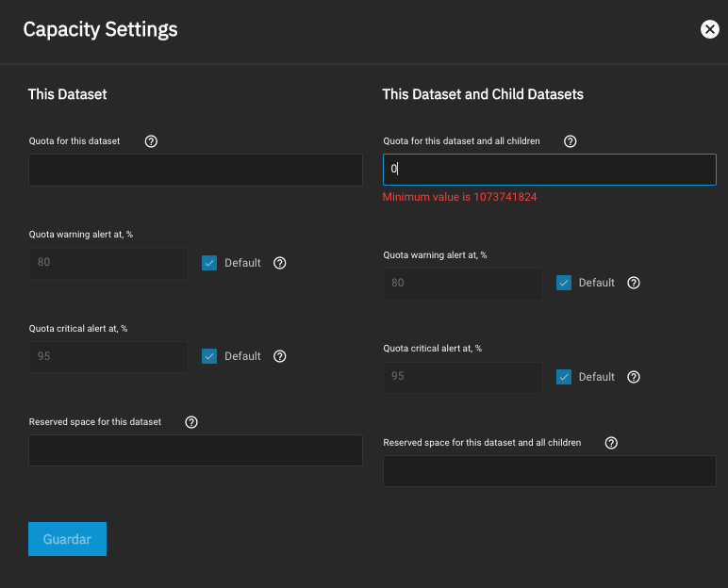
Task: Click the children quota field containing 0
Action: point(549,170)
